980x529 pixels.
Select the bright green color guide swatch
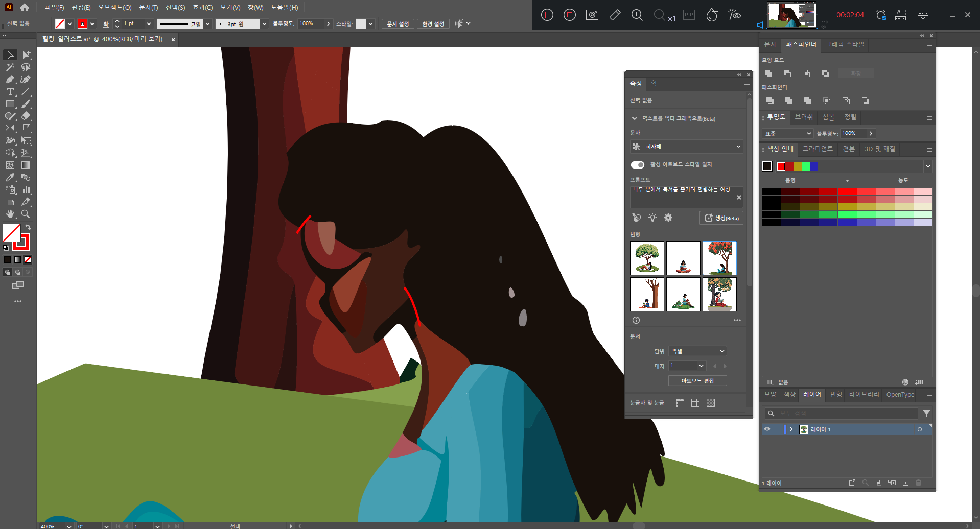click(x=806, y=166)
